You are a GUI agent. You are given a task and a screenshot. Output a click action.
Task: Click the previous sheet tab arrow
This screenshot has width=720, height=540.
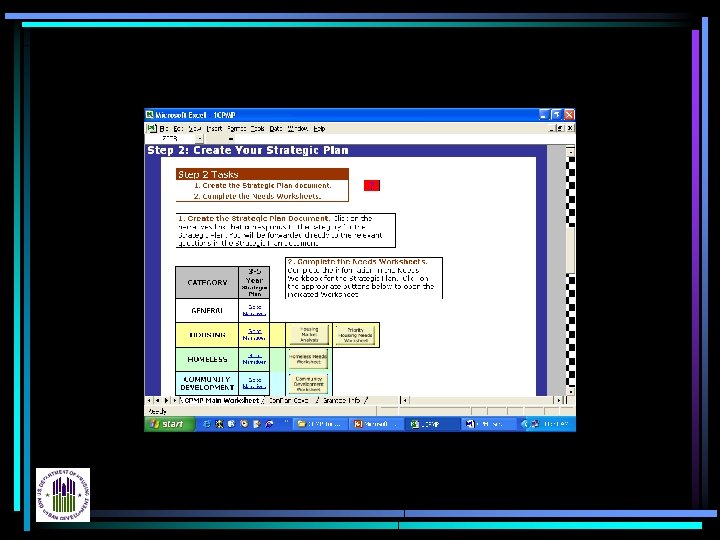click(158, 401)
